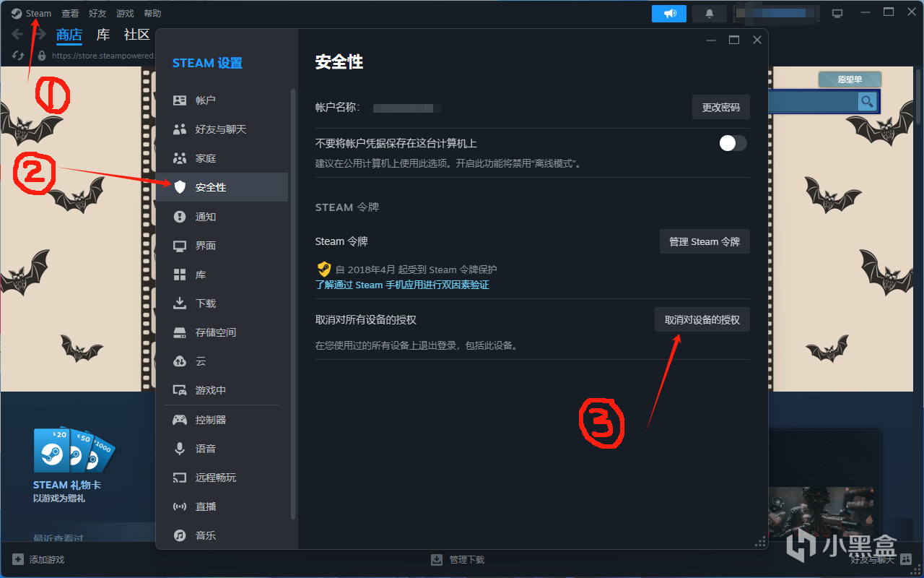
Task: Click 管理 Steam 令牌 button
Action: [x=705, y=241]
